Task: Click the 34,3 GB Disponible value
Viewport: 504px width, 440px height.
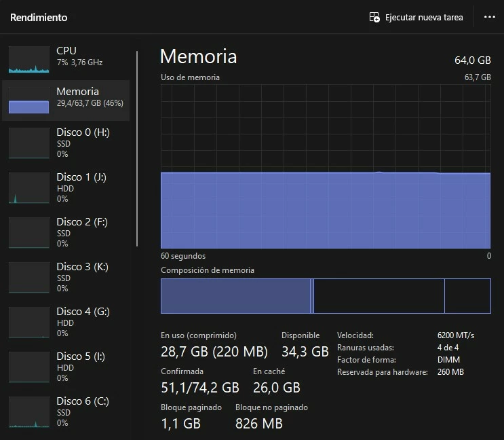Action: (305, 352)
